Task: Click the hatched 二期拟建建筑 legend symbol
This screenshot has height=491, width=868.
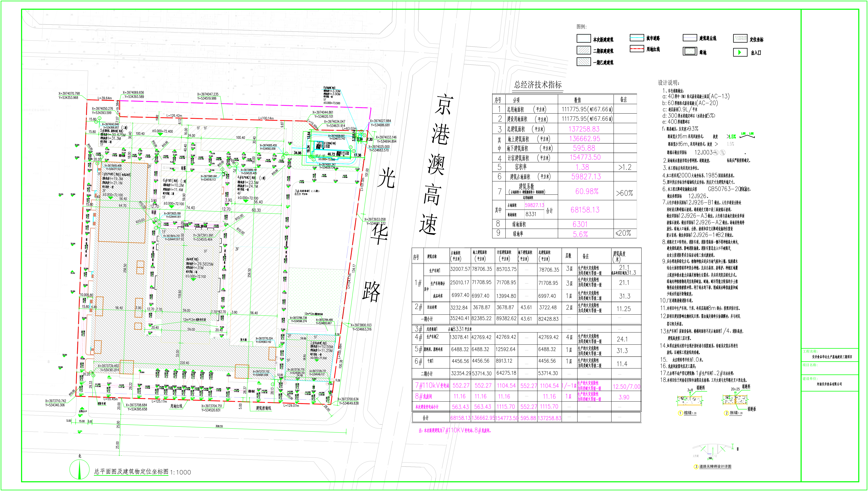Action: [x=584, y=50]
